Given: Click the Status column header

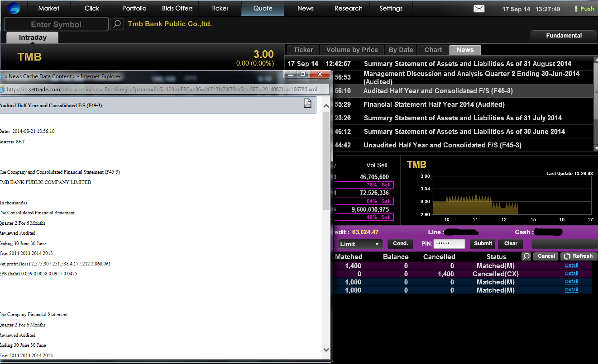Looking at the screenshot, I should (496, 257).
